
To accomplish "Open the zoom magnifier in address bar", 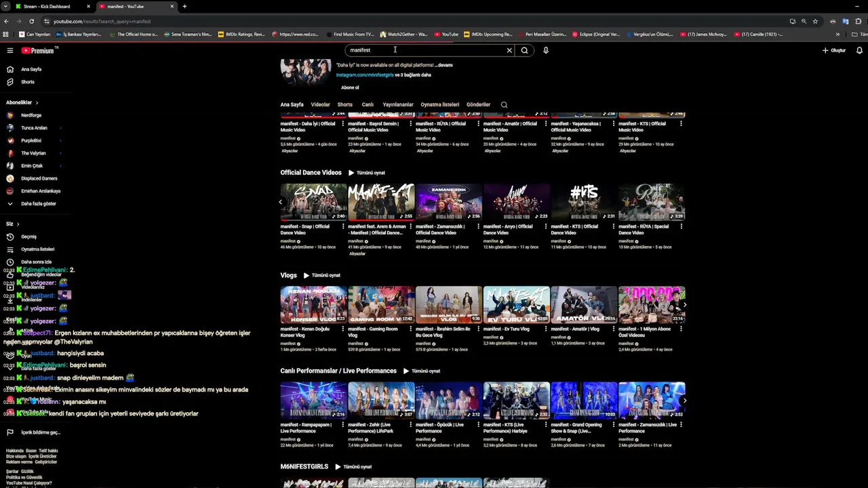I will coord(804,21).
